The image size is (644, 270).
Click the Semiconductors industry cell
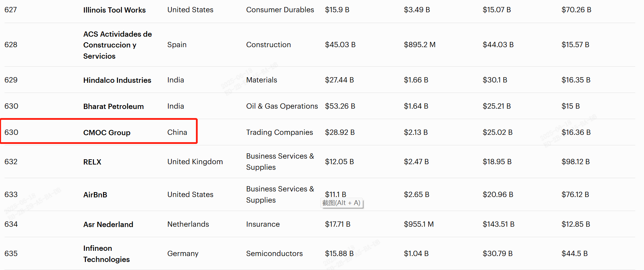[x=274, y=254]
